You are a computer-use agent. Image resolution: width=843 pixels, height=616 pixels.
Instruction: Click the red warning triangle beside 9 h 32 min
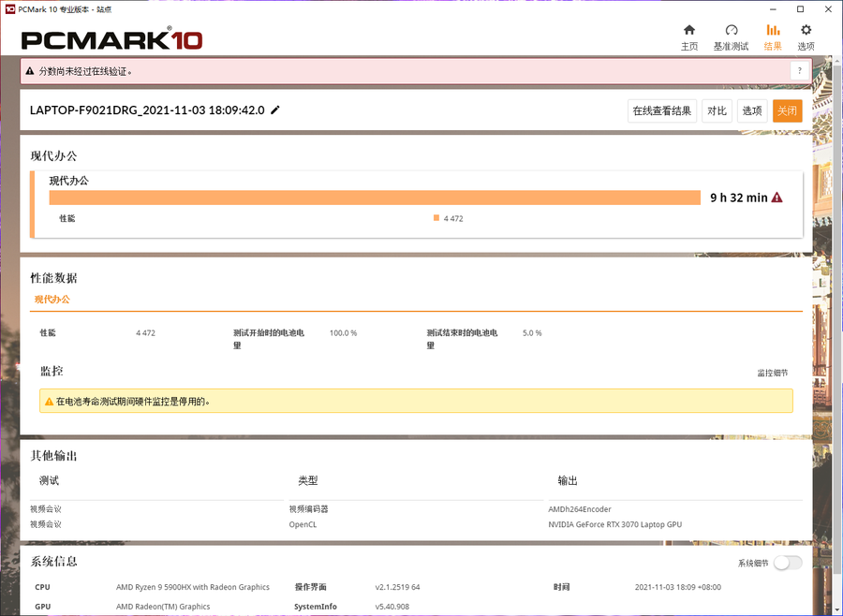coord(776,198)
